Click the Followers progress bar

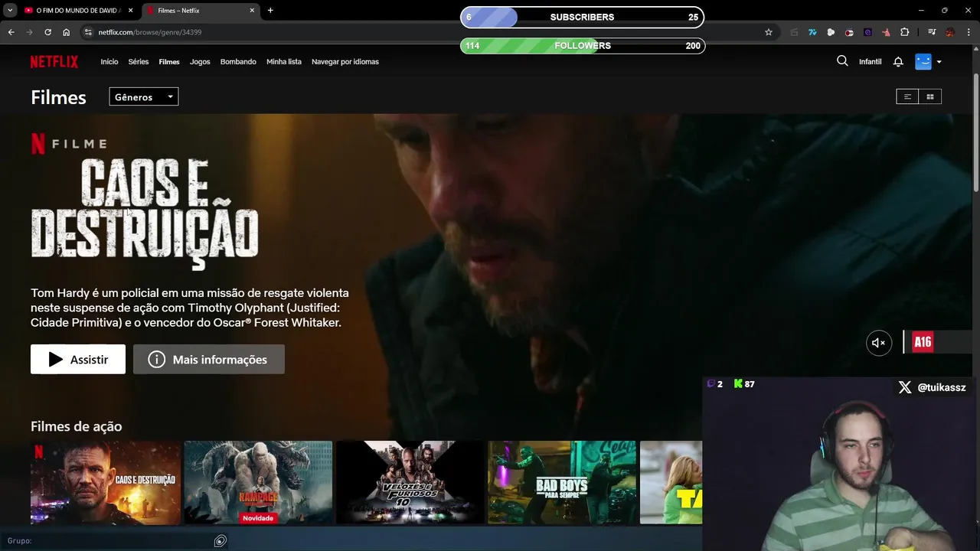click(x=582, y=46)
